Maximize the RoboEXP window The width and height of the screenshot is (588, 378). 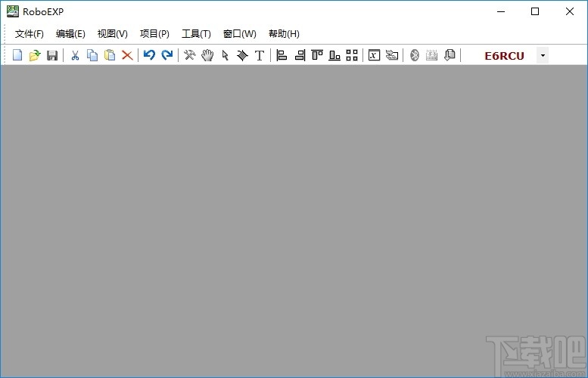point(535,11)
